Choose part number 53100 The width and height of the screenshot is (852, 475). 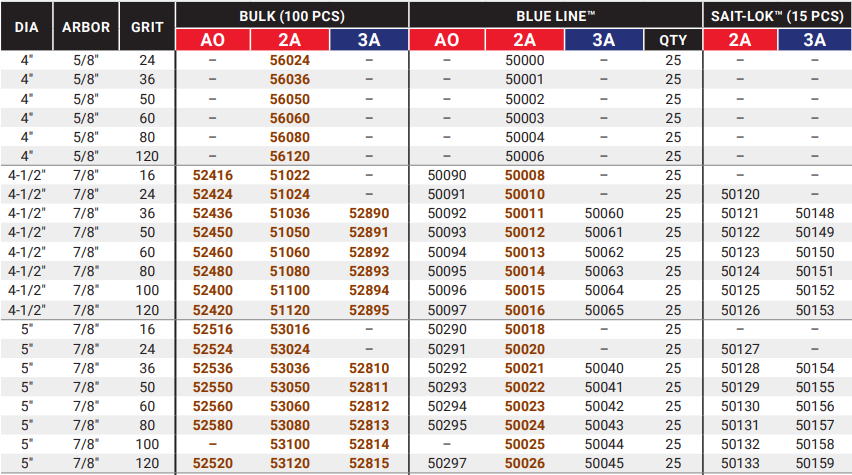click(x=290, y=443)
